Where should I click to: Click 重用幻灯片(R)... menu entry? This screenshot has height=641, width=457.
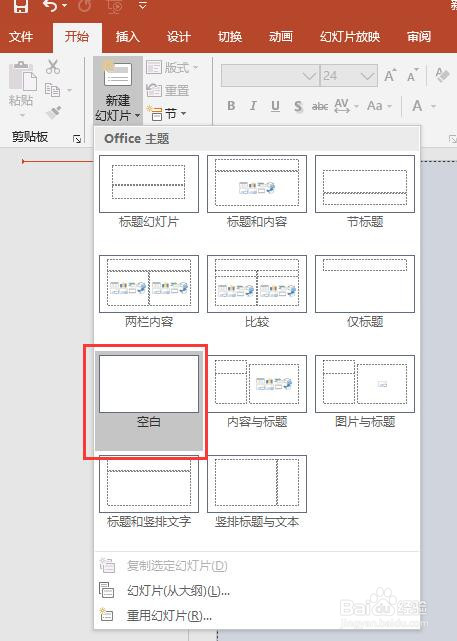coord(257,615)
